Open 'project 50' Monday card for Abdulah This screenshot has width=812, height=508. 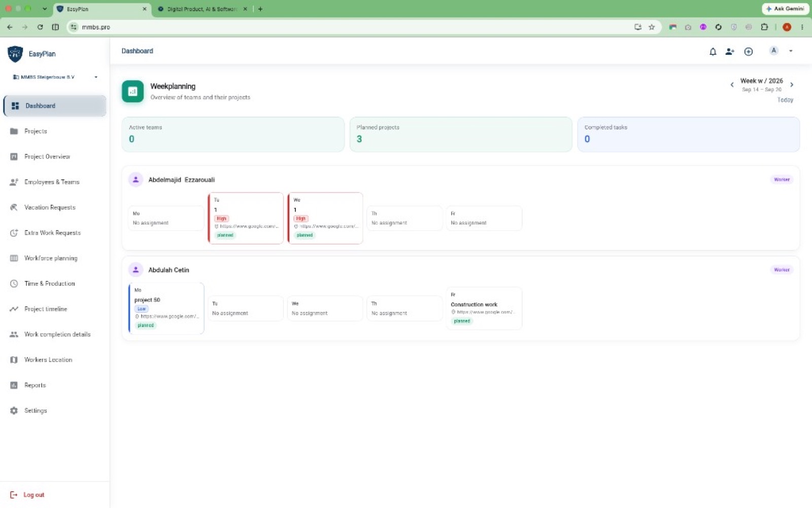point(166,308)
